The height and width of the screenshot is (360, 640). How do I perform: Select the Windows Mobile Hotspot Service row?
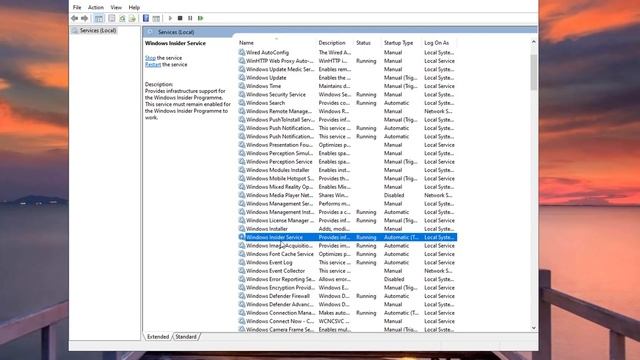click(347, 178)
